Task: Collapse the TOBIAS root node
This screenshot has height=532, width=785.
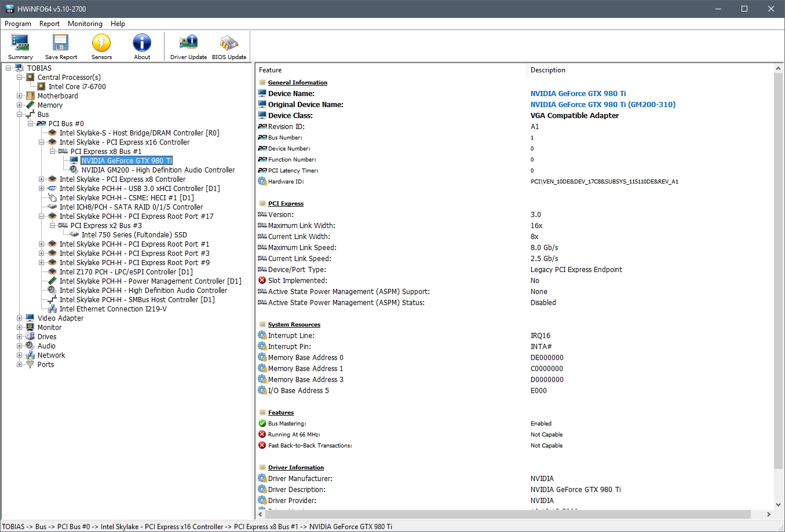Action: coord(9,68)
